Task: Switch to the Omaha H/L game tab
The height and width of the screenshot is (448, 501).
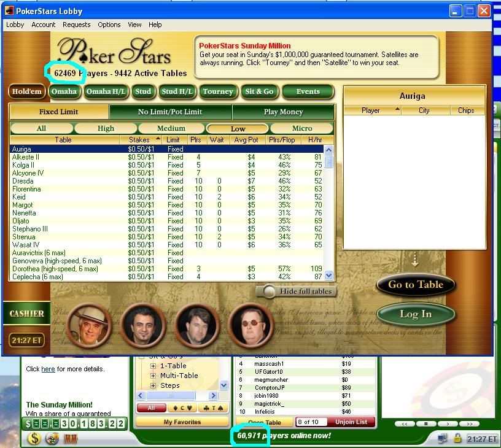Action: point(107,91)
